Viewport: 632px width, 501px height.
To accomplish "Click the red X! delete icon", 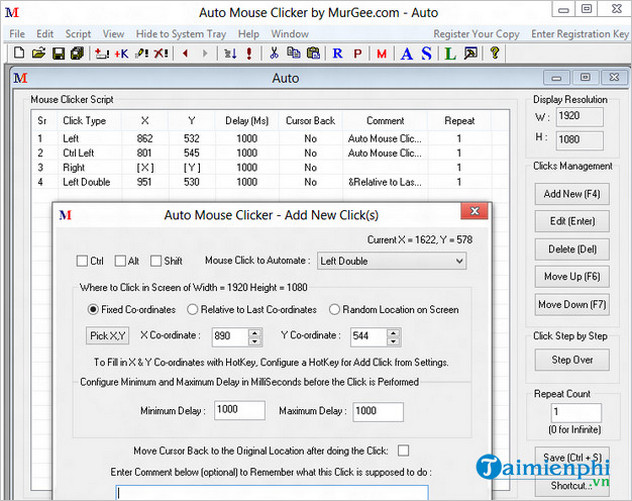I will (x=161, y=53).
